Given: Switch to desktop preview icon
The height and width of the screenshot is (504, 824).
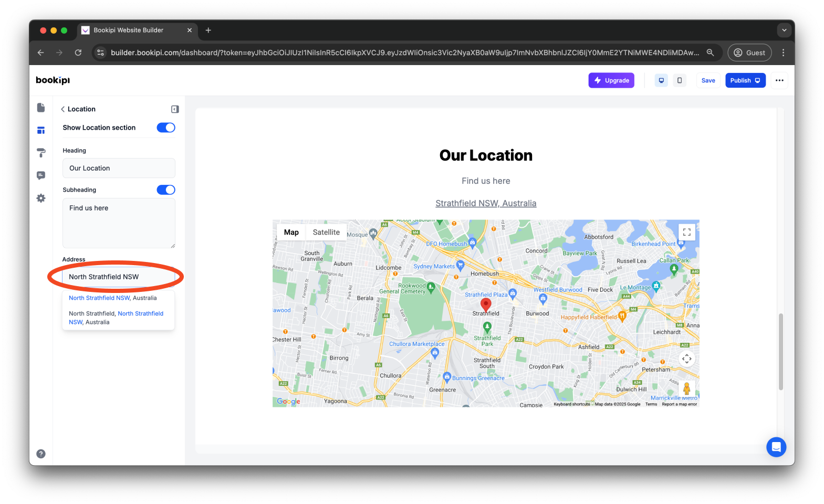Looking at the screenshot, I should pos(661,80).
